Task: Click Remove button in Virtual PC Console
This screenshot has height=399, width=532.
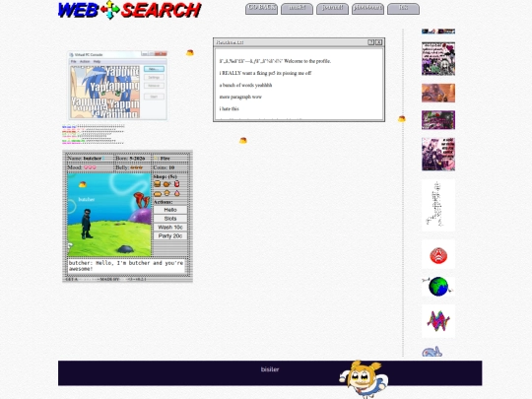Action: coord(154,86)
